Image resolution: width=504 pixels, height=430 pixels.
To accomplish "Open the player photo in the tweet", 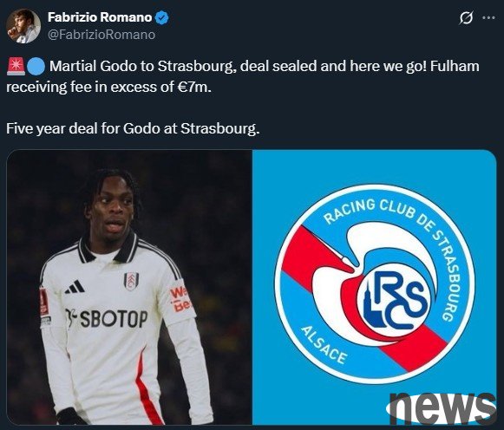I will click(129, 288).
